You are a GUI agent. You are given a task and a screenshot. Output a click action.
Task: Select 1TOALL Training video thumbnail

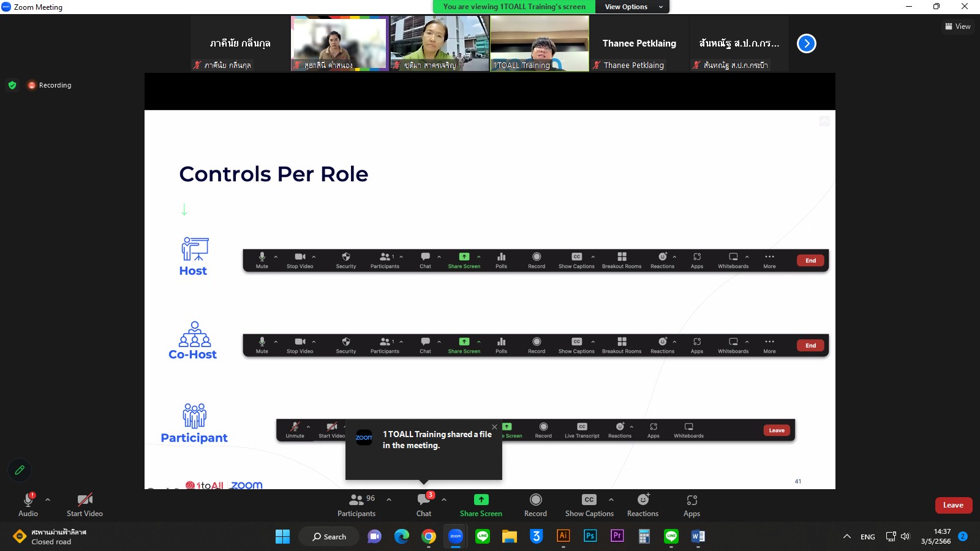[540, 43]
